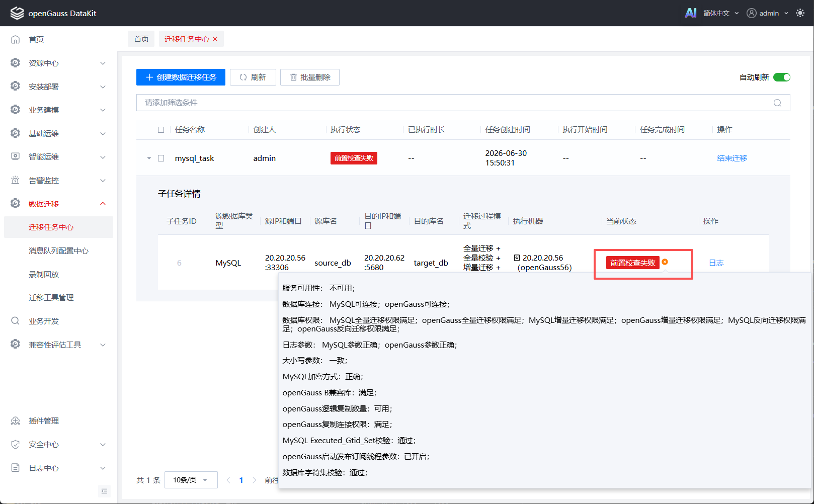Click the search magnifier in filter bar
This screenshot has height=504, width=814.
point(777,103)
